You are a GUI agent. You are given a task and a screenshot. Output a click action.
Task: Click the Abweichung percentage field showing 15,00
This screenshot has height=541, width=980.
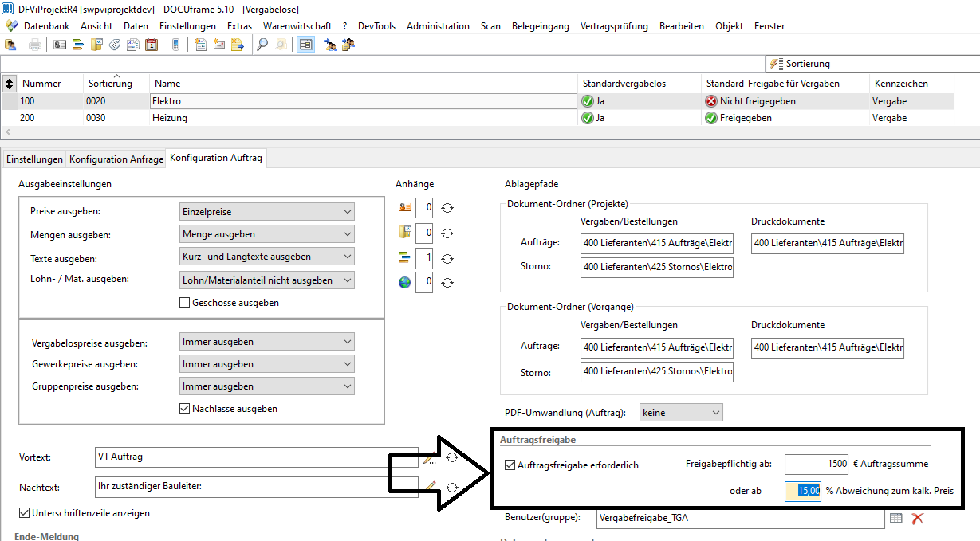pos(803,491)
